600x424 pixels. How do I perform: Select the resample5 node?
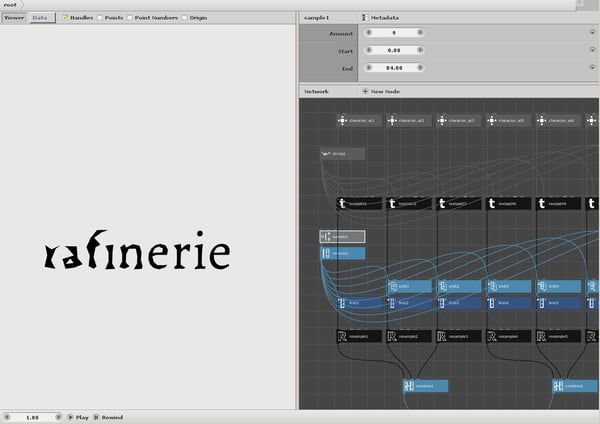click(558, 336)
